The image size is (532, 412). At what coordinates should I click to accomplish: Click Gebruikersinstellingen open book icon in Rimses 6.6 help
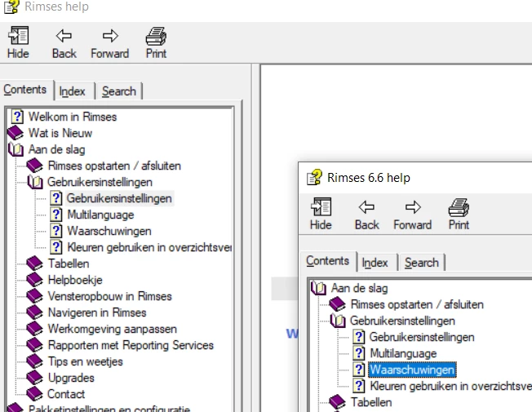coord(338,321)
